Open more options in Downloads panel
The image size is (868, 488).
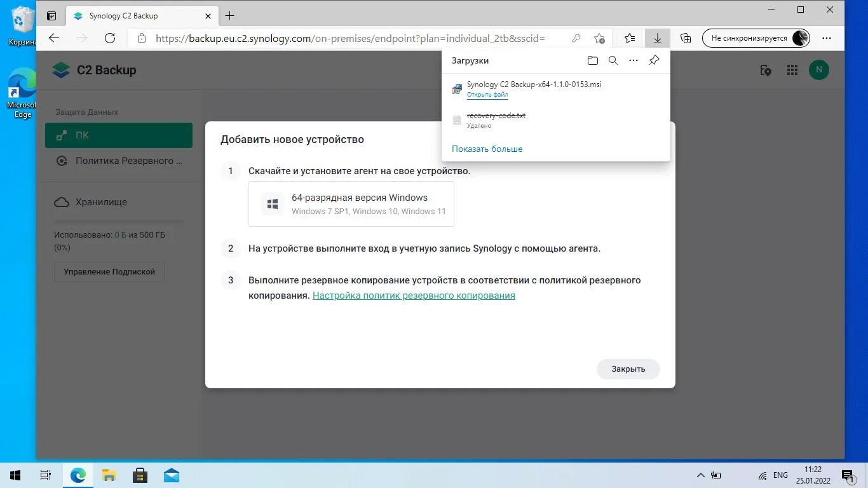633,60
